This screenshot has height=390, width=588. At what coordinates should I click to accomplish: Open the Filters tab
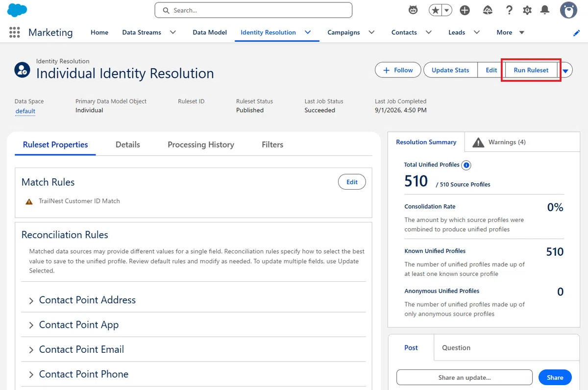pyautogui.click(x=272, y=145)
